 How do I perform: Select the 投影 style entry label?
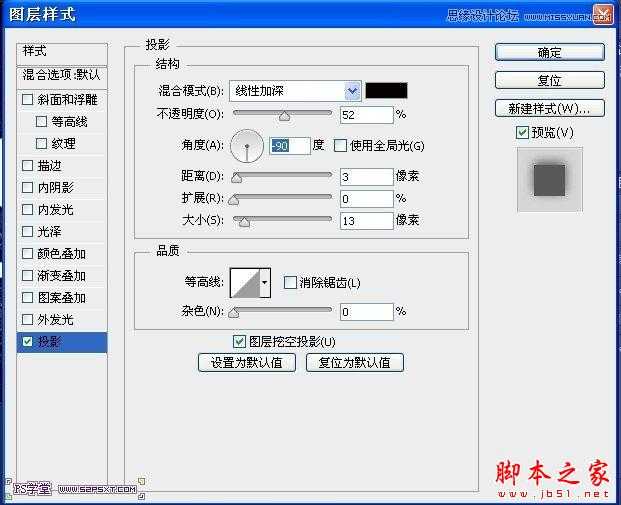click(x=49, y=341)
